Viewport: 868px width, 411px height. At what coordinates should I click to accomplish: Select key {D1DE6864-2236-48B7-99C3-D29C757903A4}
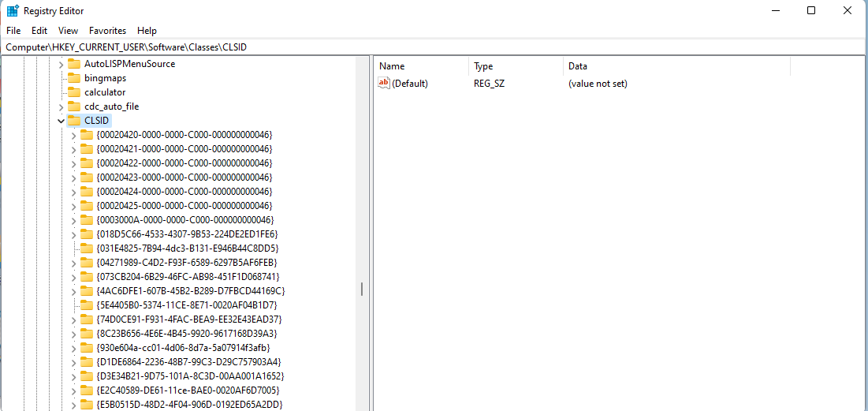pos(188,362)
